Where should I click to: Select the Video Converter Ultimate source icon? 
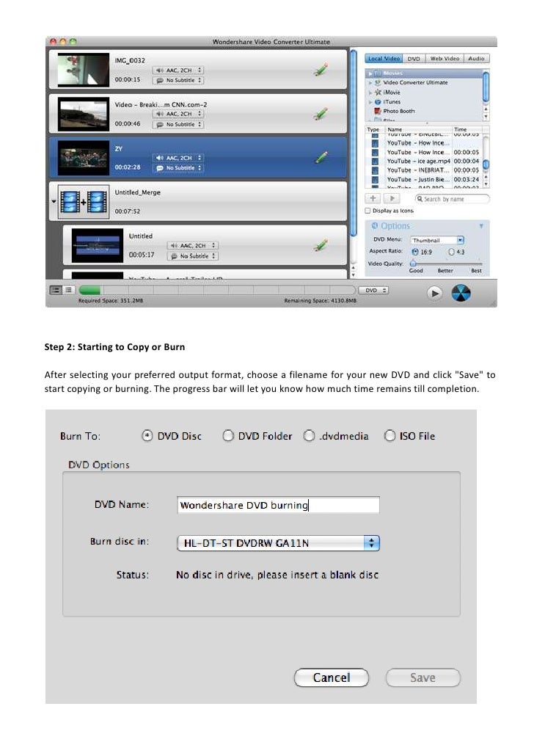[x=378, y=82]
